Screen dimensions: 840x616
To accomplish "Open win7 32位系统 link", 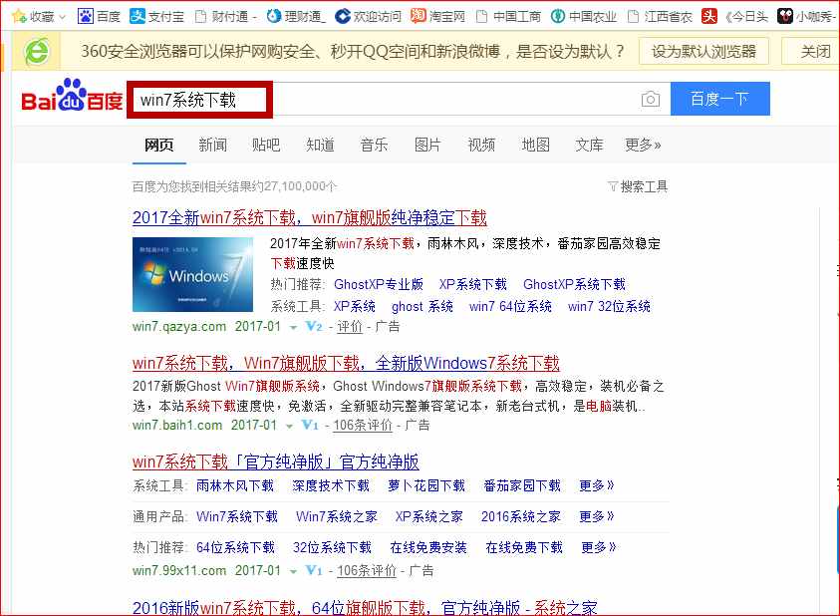I will click(x=609, y=307).
